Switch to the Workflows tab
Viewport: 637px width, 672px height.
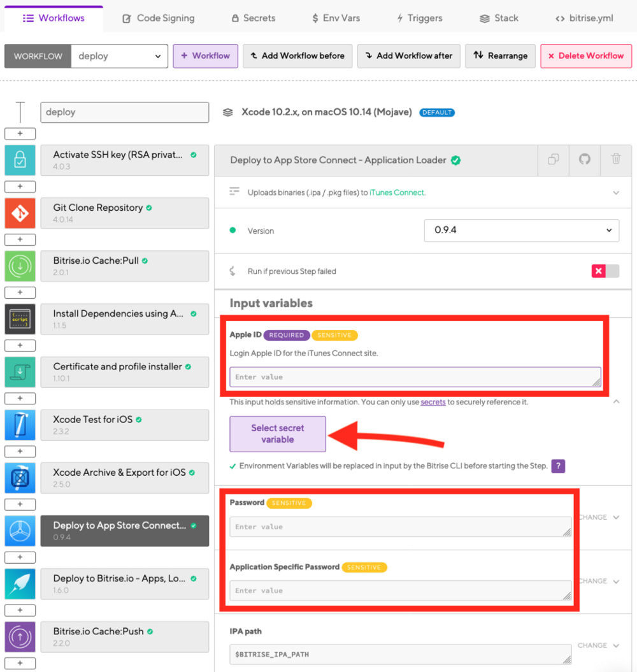coord(54,18)
